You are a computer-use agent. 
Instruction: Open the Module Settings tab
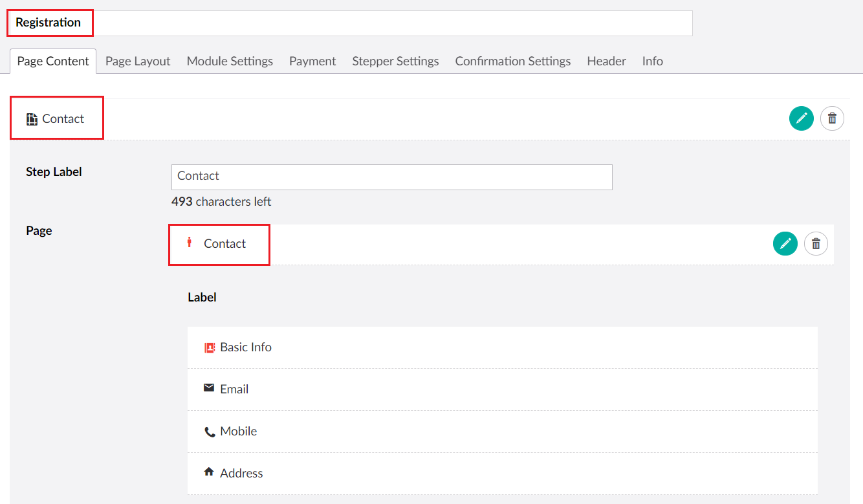pos(230,61)
